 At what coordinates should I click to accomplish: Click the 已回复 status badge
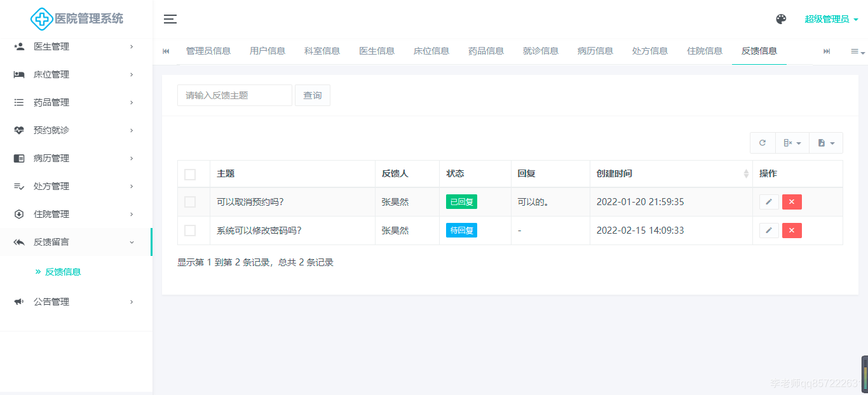461,202
